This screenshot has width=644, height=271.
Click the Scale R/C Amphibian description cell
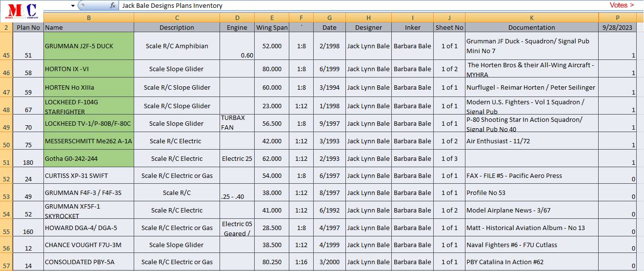click(x=177, y=46)
